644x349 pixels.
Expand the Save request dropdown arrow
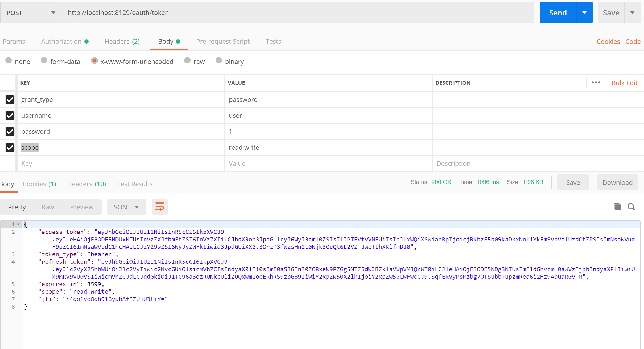coord(632,13)
